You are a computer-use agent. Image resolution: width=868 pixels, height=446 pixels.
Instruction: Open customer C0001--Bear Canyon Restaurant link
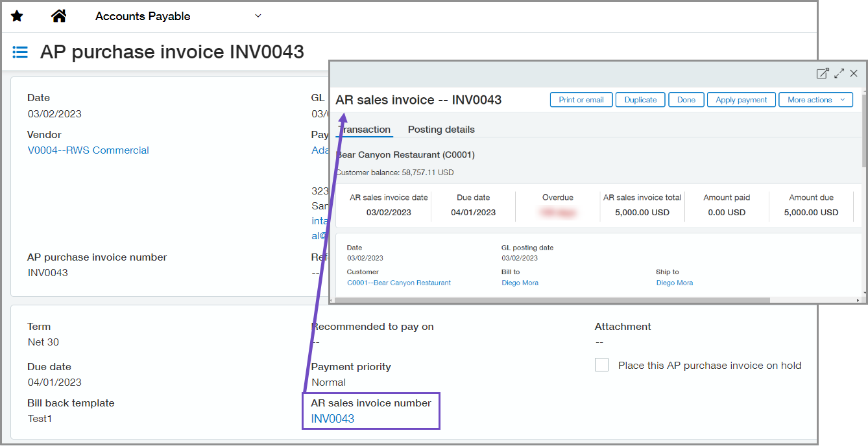coord(398,283)
